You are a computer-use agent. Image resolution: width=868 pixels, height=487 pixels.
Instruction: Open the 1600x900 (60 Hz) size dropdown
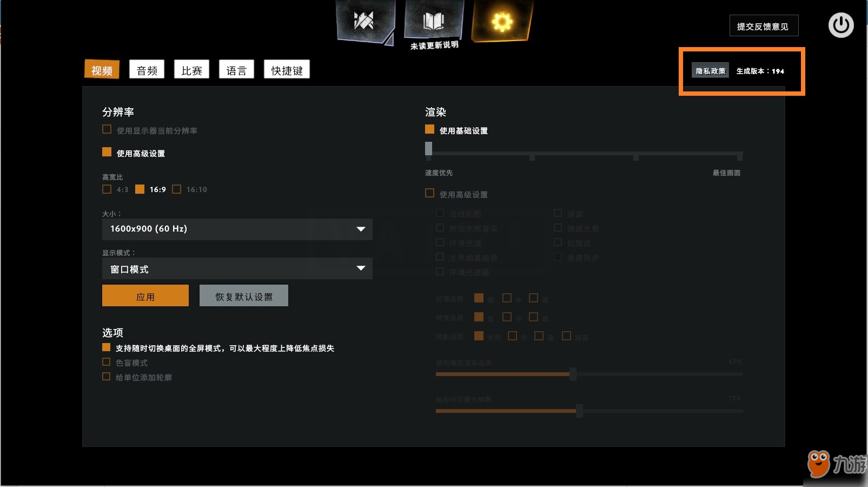tap(237, 229)
